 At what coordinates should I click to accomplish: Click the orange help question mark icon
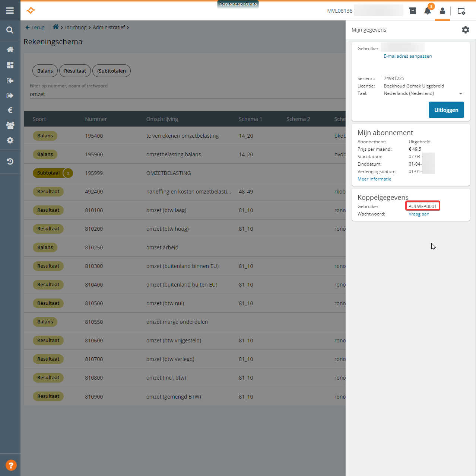pyautogui.click(x=11, y=465)
